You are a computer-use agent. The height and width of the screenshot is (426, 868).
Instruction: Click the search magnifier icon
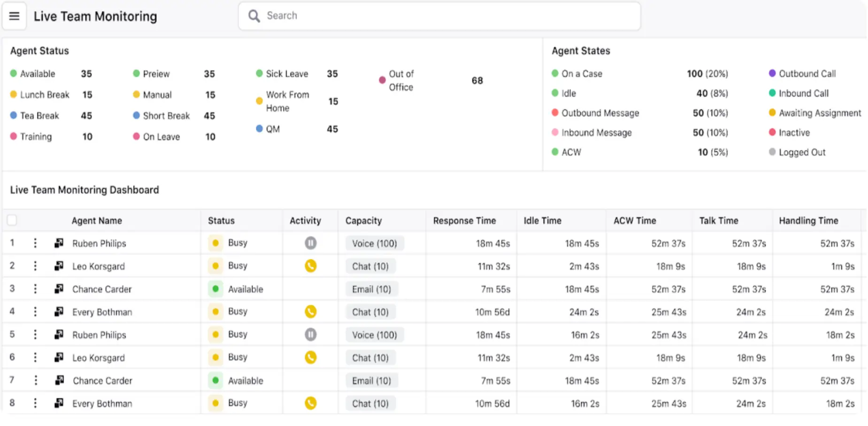pos(253,15)
